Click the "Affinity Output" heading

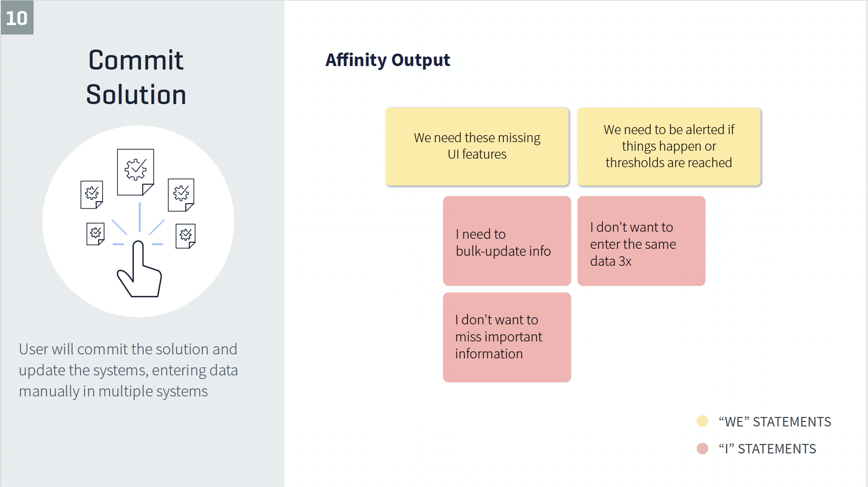coord(388,60)
